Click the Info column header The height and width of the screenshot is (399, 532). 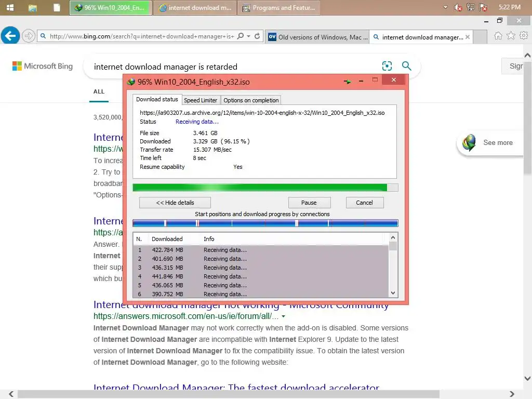tap(209, 239)
